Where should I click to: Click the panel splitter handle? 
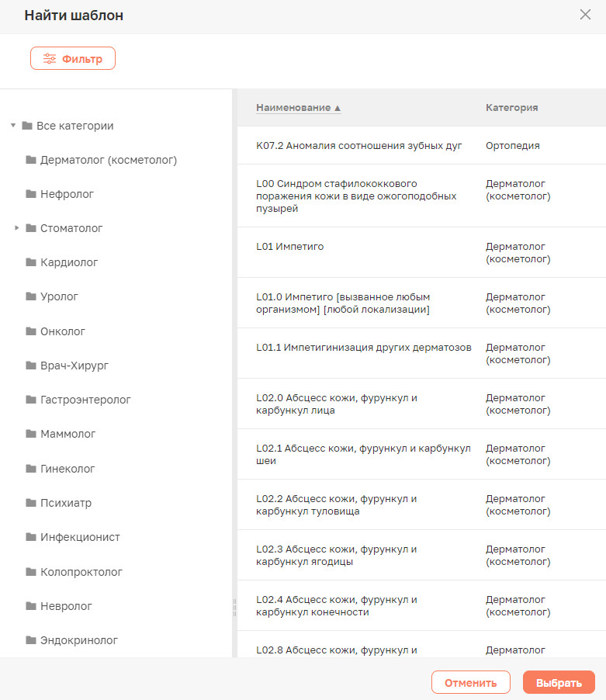point(234,607)
